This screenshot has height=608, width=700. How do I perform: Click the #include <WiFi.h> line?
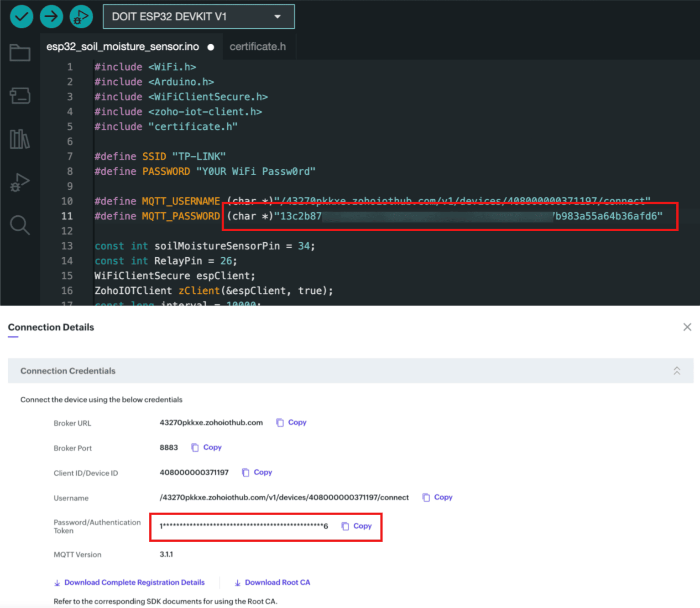[x=145, y=67]
